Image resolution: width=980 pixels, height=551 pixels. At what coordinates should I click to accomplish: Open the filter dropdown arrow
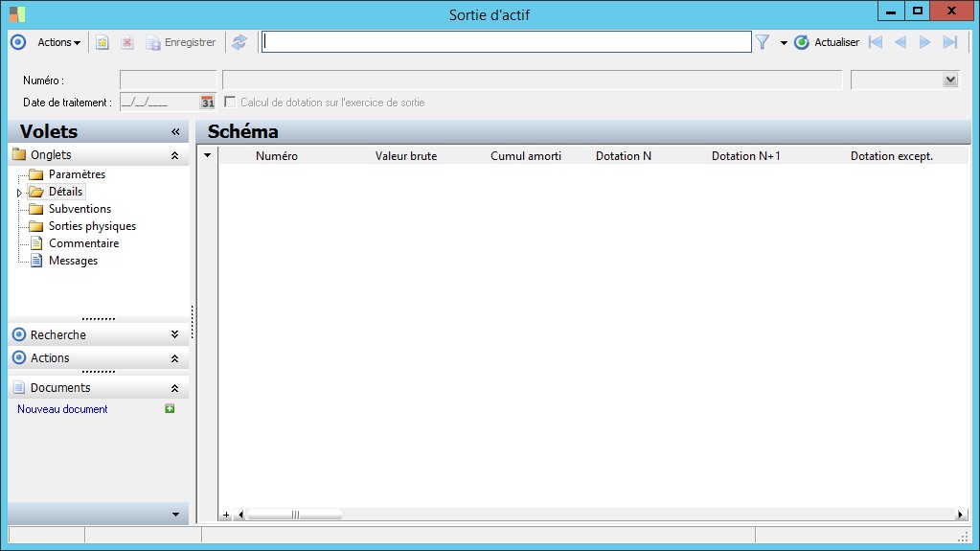click(x=783, y=42)
